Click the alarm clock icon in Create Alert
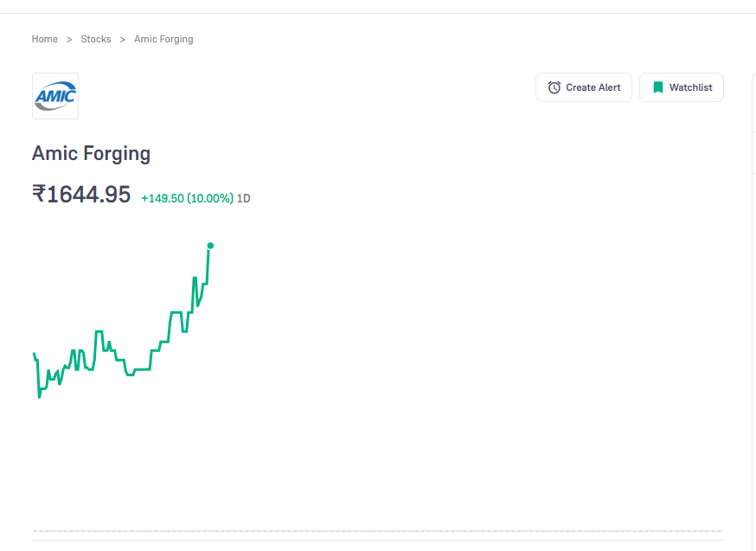Viewport: 756px width, 551px height. coord(554,87)
